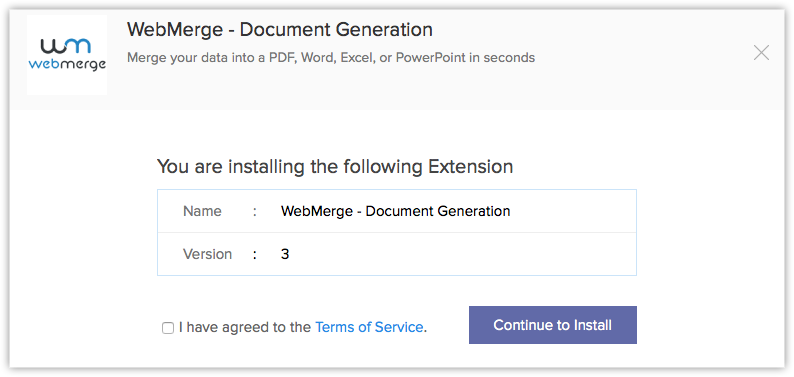794x377 pixels.
Task: Select the Name field label
Action: point(202,211)
